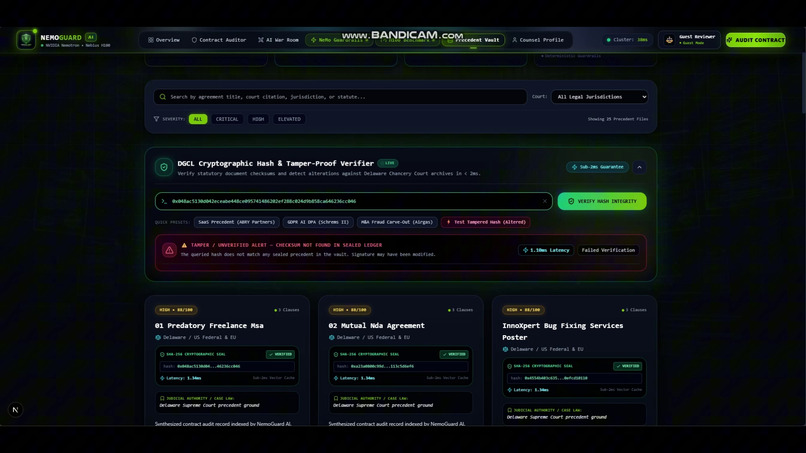Image resolution: width=806 pixels, height=453 pixels.
Task: Click the severity filter funnel icon
Action: (x=156, y=119)
